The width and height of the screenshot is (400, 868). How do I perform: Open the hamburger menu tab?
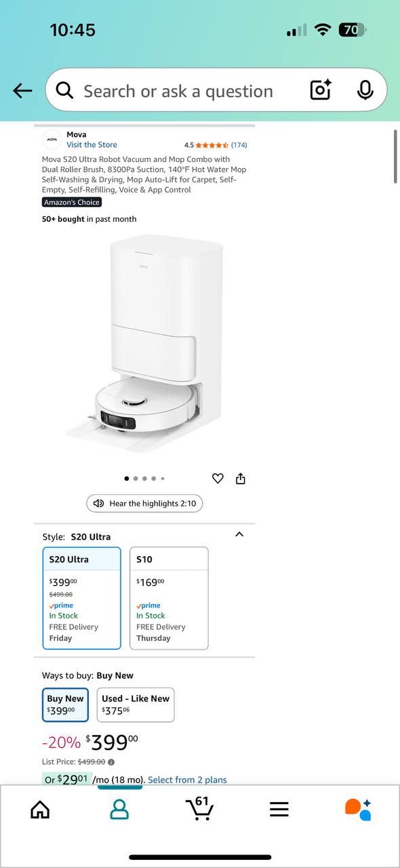click(279, 809)
